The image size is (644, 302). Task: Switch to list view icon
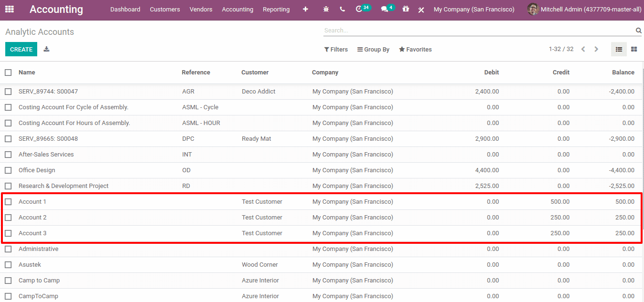click(619, 49)
